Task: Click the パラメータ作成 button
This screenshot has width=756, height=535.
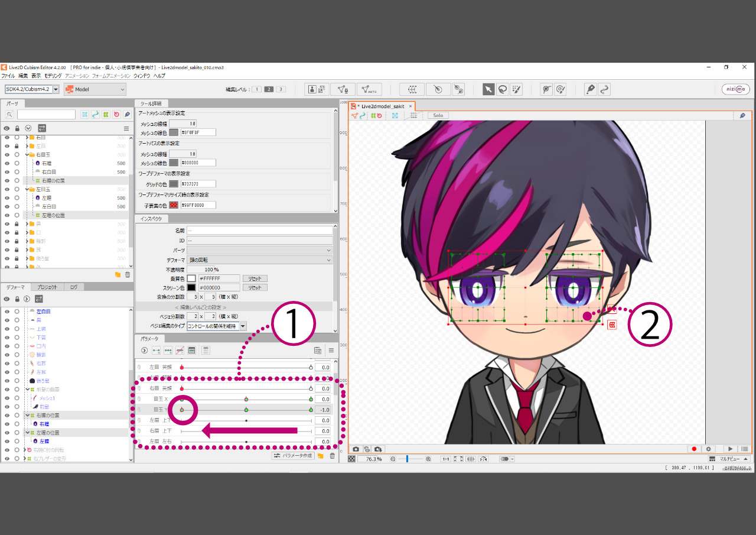Action: click(x=293, y=456)
